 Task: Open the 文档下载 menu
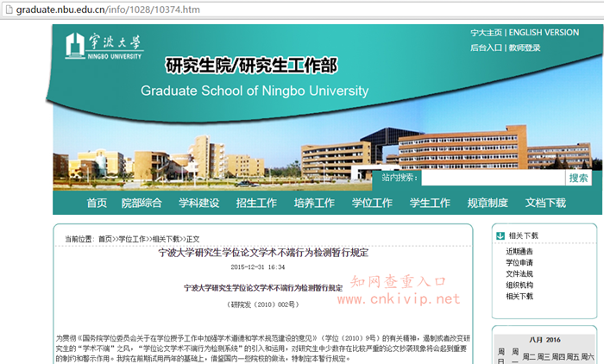[545, 203]
